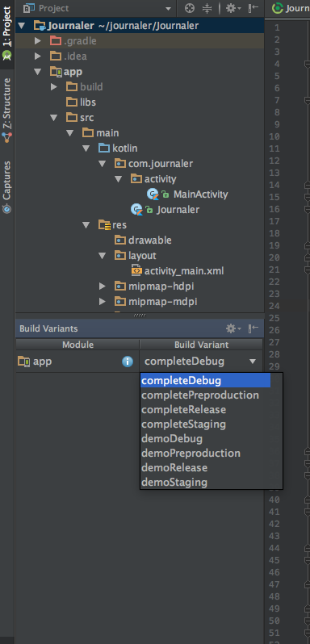Click fold marker at editor line 4

click(x=306, y=64)
